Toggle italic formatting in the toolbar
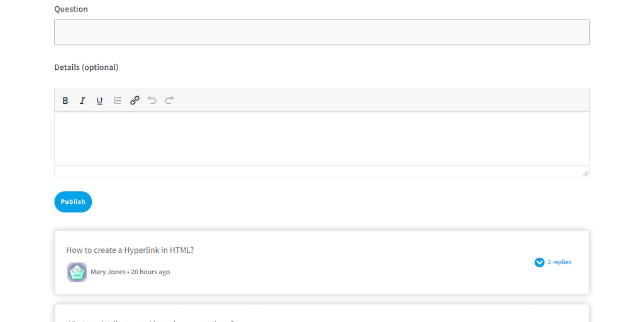The width and height of the screenshot is (644, 322). [82, 101]
